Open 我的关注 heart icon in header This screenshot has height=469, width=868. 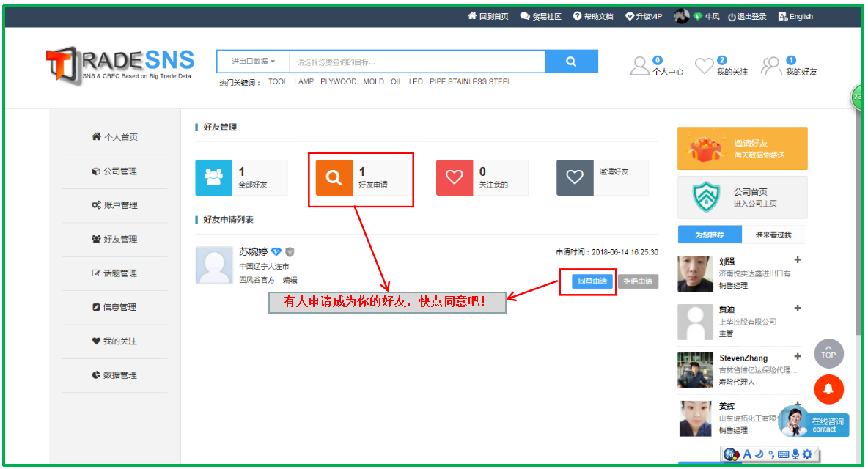tap(704, 66)
